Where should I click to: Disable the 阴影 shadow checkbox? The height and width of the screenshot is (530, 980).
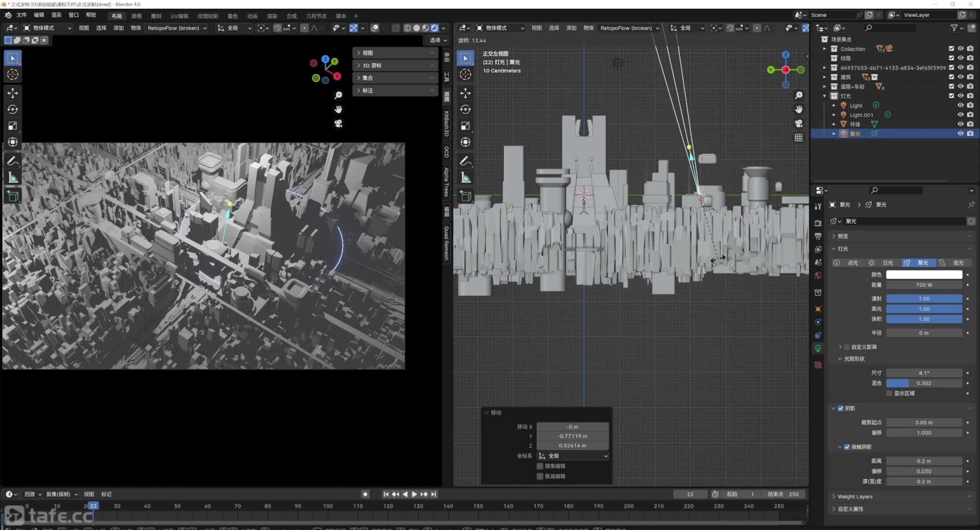841,408
